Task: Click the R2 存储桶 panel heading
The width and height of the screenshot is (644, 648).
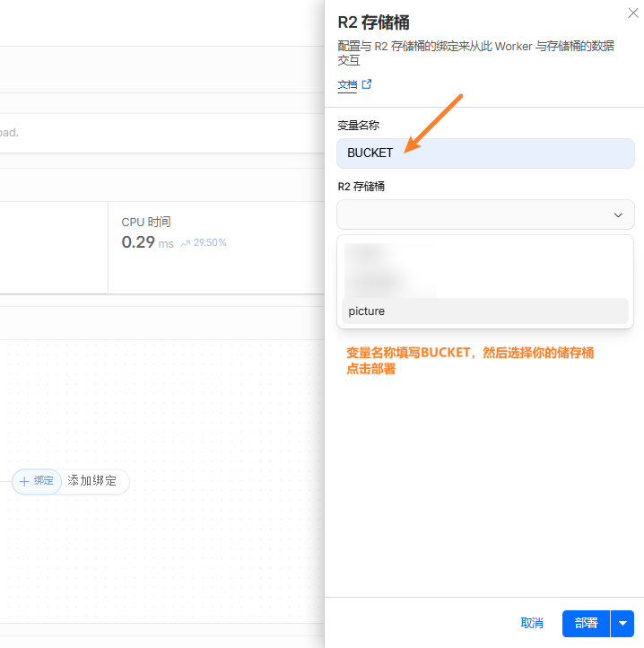Action: pyautogui.click(x=373, y=22)
